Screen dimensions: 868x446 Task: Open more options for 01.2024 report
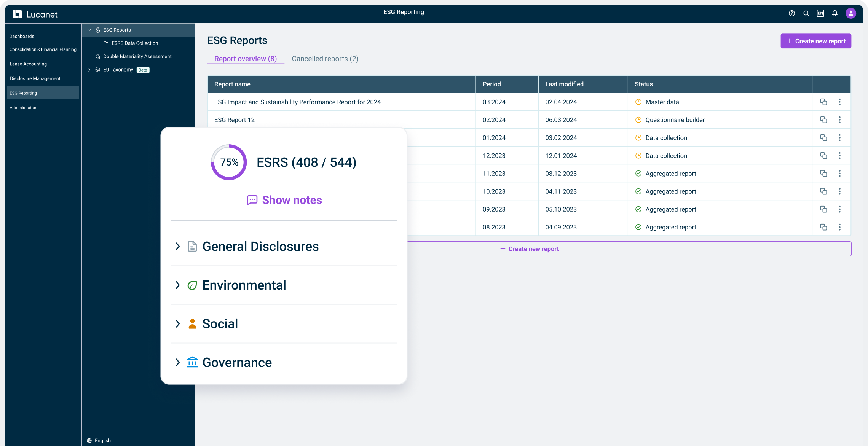pyautogui.click(x=840, y=138)
